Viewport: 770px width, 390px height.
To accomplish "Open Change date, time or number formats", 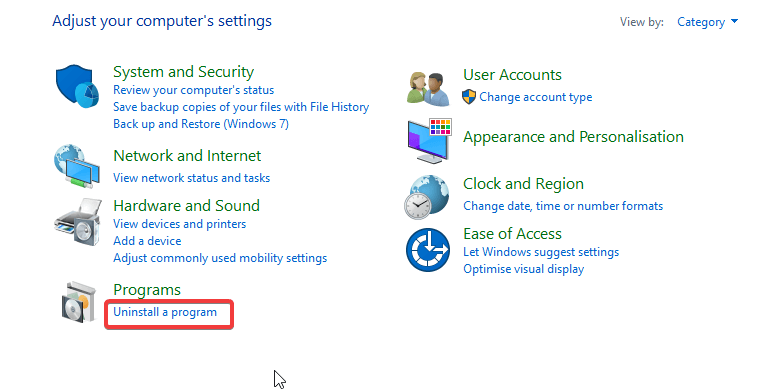I will [x=563, y=206].
